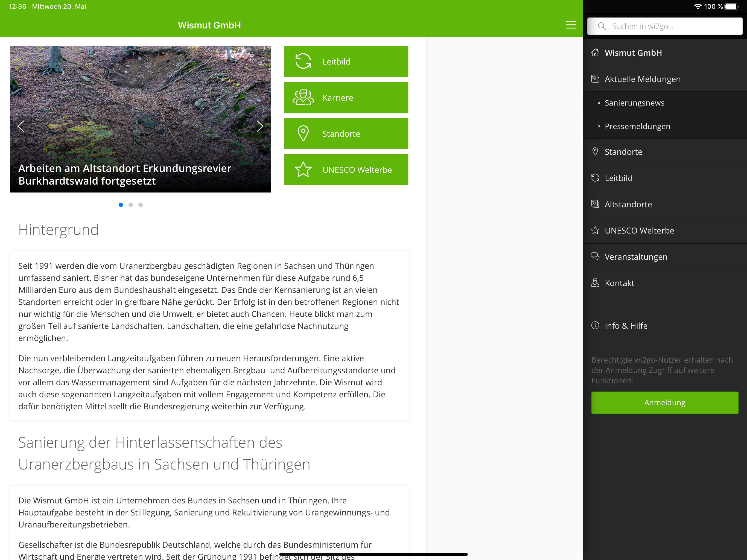Screen dimensions: 747x560
Task: Click the search magnifier icon
Action: pyautogui.click(x=602, y=26)
